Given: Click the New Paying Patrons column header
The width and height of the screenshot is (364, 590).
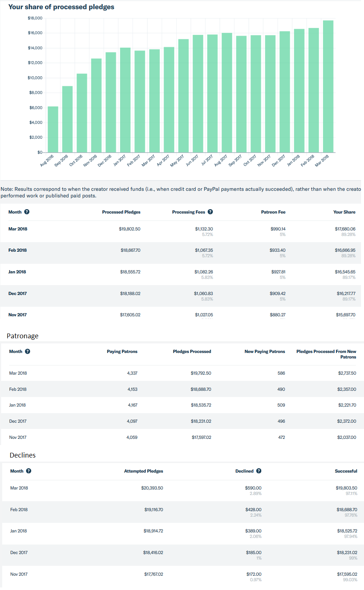Looking at the screenshot, I should pos(265,352).
